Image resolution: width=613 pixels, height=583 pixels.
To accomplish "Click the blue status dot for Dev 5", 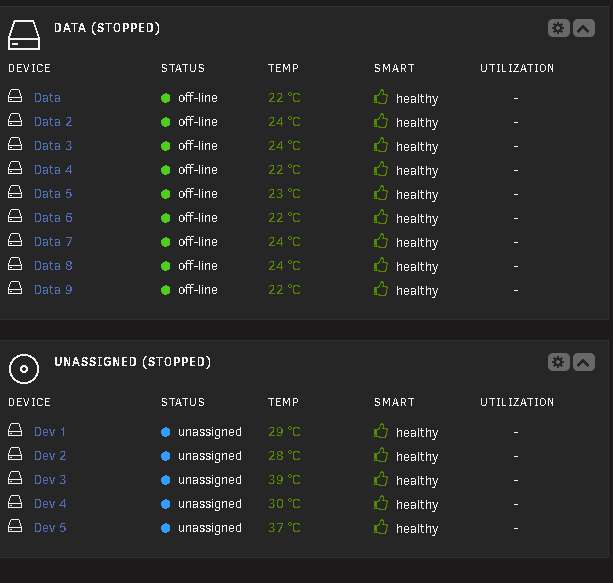I will pos(166,528).
